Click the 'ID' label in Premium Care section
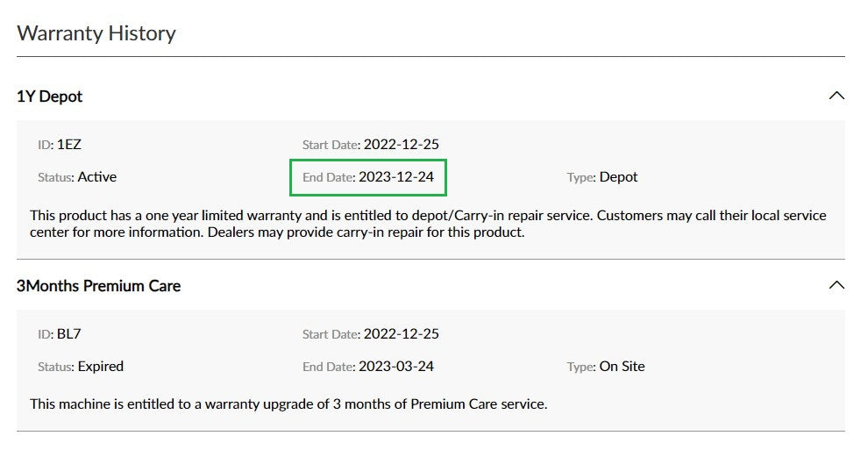The width and height of the screenshot is (868, 450). click(x=45, y=335)
